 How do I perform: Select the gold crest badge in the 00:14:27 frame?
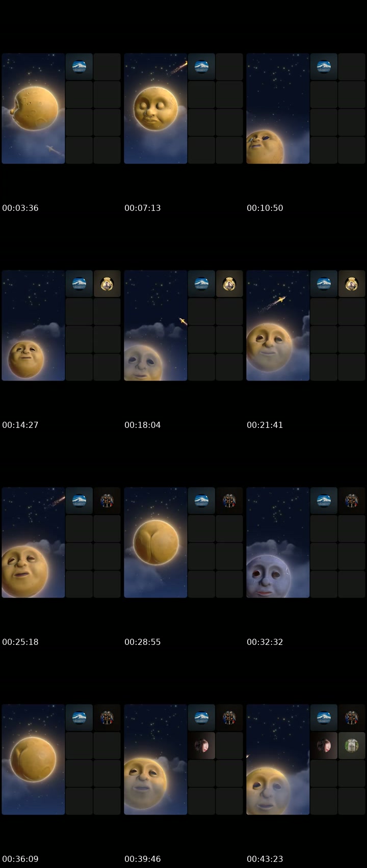click(107, 284)
